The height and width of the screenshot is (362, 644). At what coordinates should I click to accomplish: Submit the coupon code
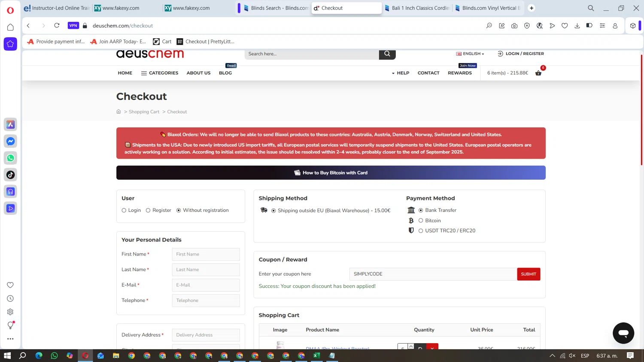(529, 274)
